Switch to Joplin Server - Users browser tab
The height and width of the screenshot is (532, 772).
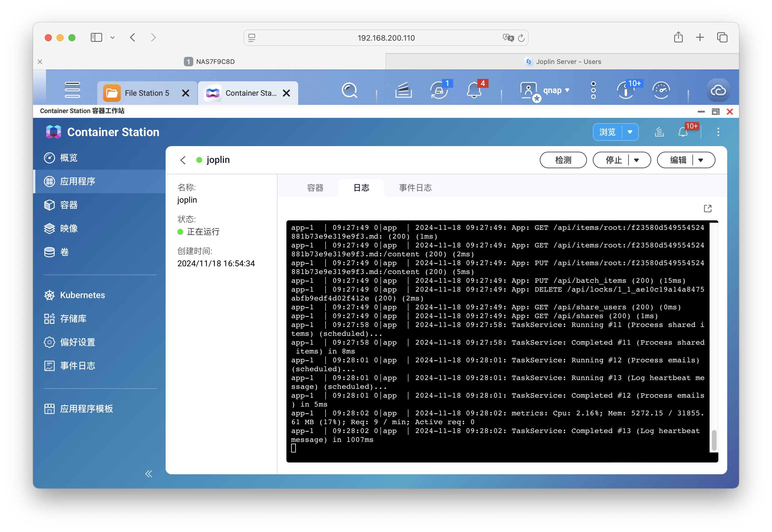[562, 62]
